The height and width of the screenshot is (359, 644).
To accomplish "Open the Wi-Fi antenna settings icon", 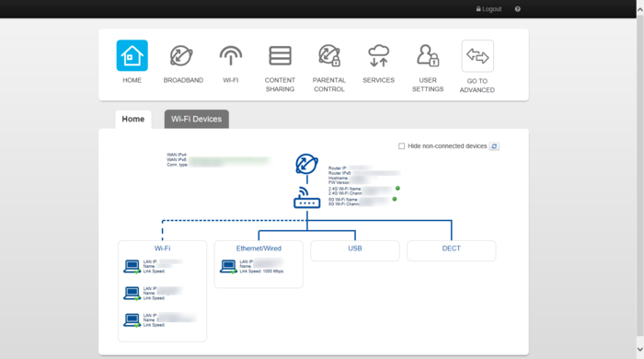I will click(x=231, y=56).
